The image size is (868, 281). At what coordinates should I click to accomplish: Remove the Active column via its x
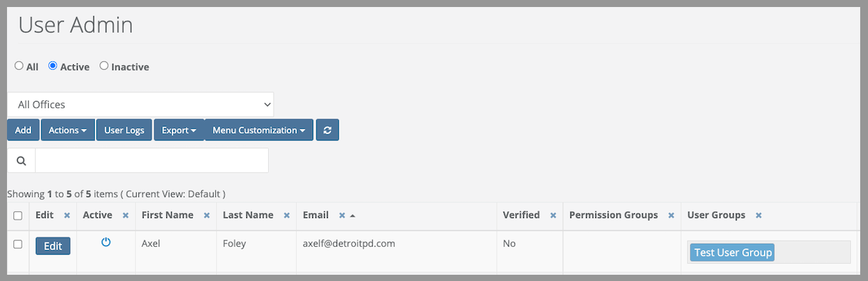(125, 215)
